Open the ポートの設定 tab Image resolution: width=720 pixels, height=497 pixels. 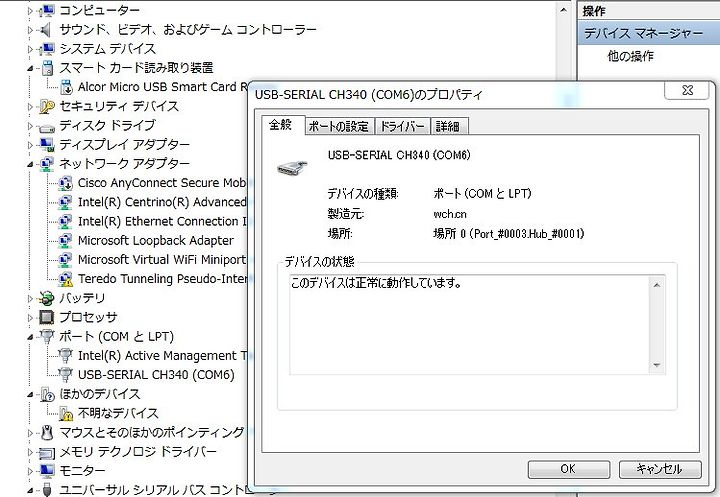pyautogui.click(x=339, y=126)
